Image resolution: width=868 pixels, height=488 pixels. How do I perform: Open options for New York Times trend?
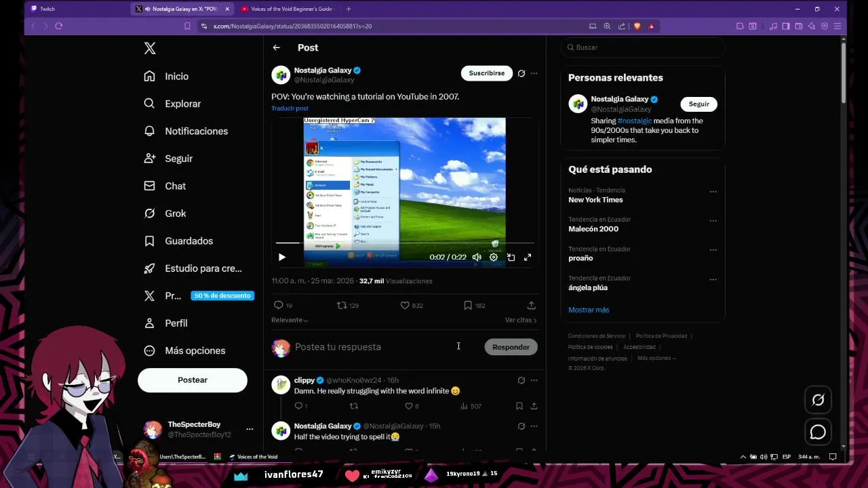(713, 192)
